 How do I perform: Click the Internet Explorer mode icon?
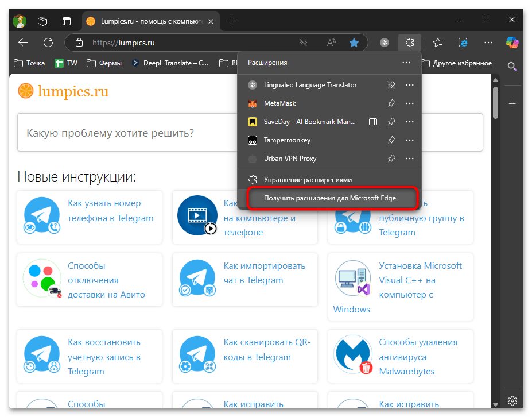[463, 43]
